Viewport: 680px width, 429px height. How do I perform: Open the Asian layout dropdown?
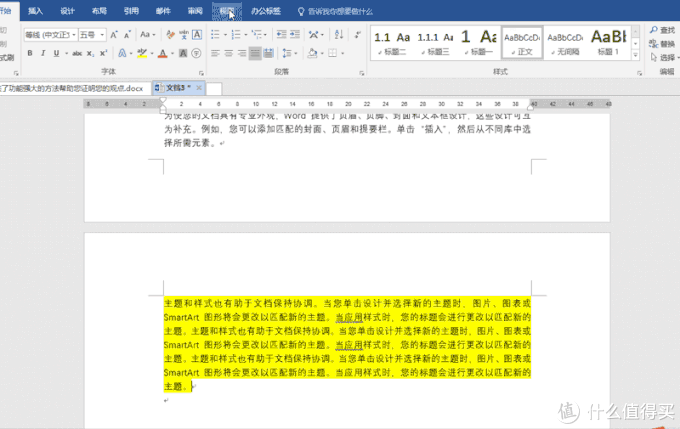click(316, 34)
